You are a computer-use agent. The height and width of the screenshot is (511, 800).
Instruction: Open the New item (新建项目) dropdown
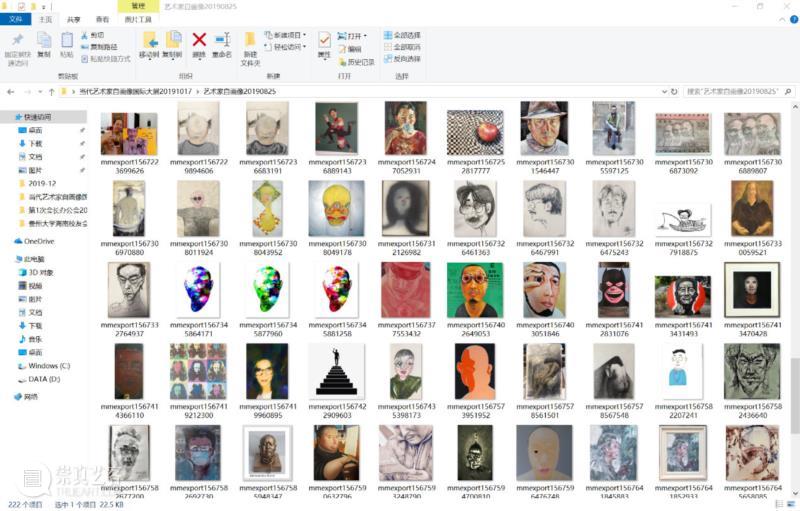coord(285,35)
